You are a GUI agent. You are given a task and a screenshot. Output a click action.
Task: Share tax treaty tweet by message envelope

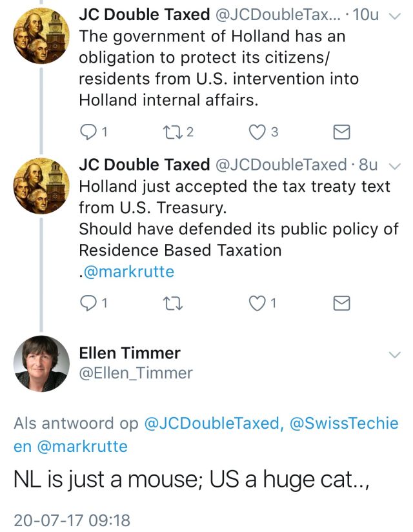tap(341, 303)
